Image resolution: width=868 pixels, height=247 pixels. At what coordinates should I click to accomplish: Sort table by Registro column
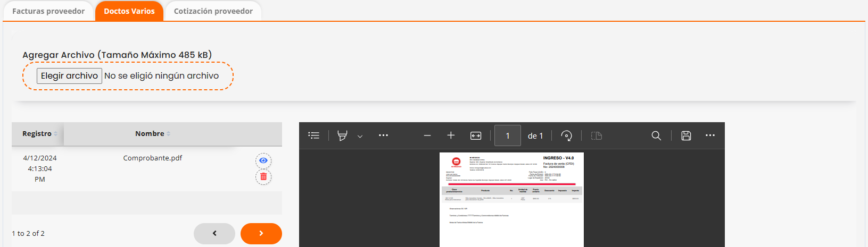(x=37, y=134)
